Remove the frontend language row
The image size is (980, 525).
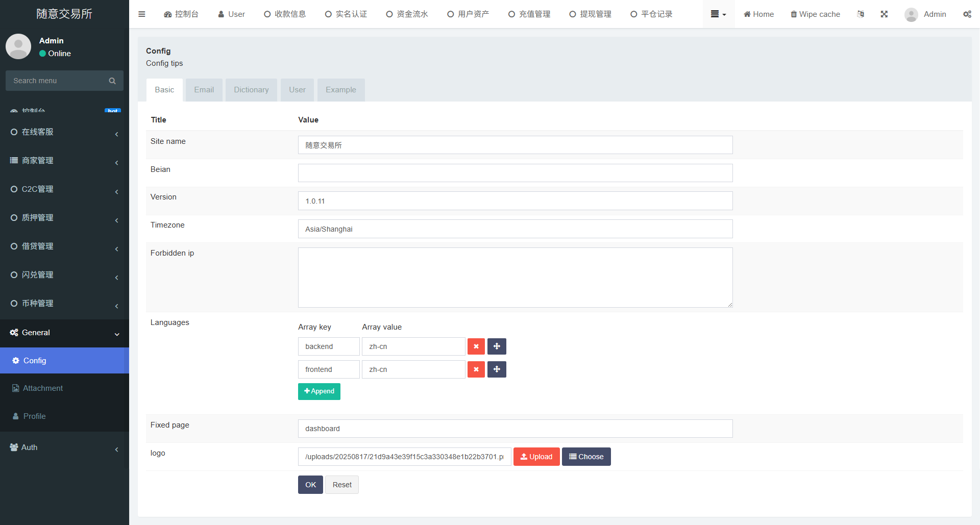(x=476, y=369)
